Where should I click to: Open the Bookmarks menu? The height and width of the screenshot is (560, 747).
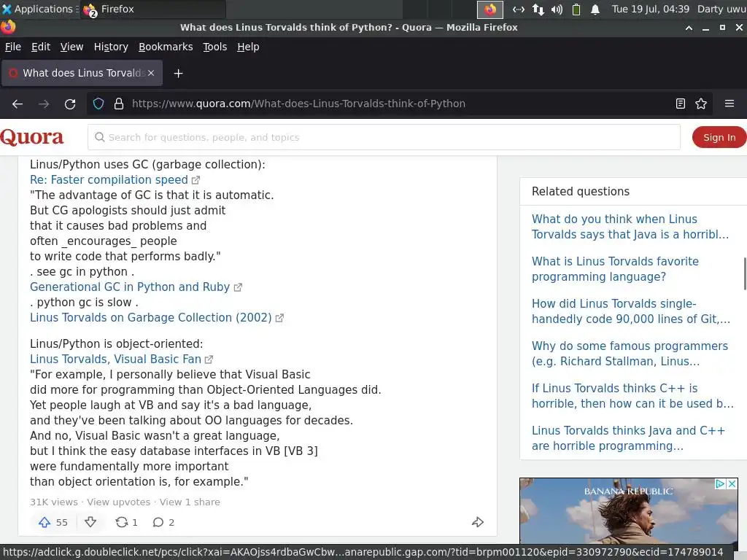(166, 47)
